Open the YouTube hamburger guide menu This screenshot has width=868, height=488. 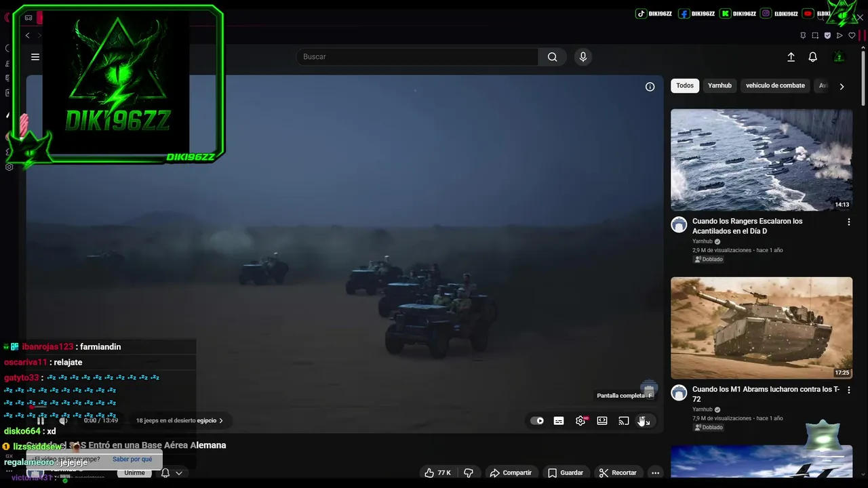35,57
